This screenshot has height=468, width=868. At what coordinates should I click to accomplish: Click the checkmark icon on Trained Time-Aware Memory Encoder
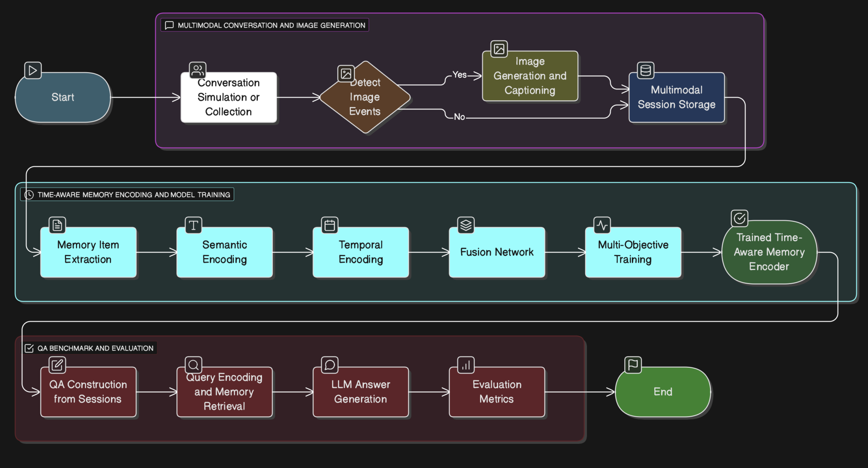[739, 218]
